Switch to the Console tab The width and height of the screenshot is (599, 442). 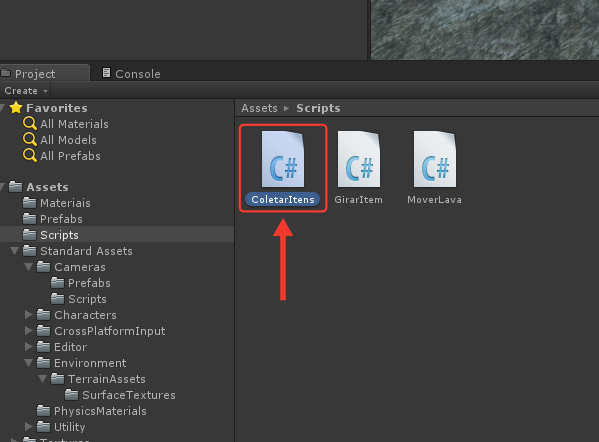(131, 73)
